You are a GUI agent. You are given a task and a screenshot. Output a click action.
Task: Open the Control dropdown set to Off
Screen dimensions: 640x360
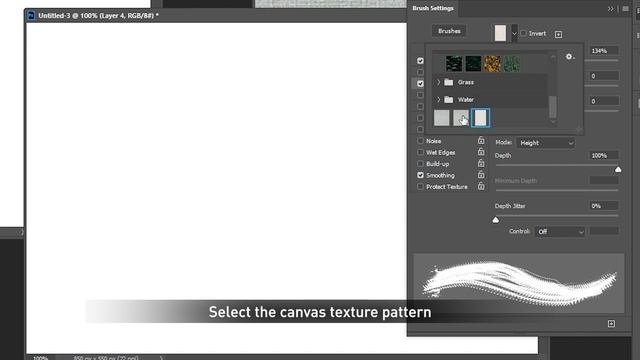(x=560, y=231)
